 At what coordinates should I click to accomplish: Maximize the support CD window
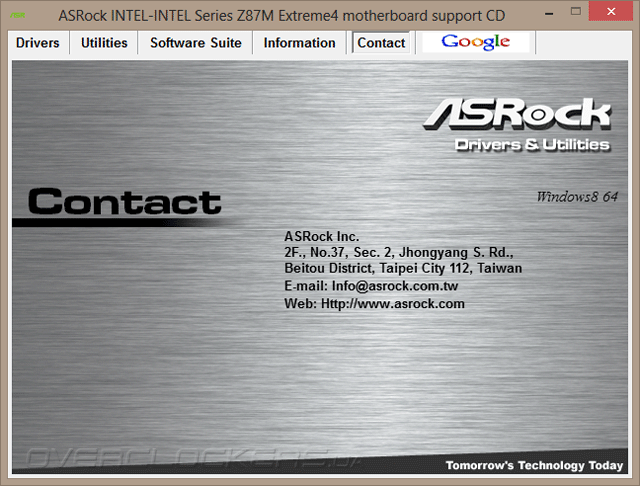click(x=576, y=12)
